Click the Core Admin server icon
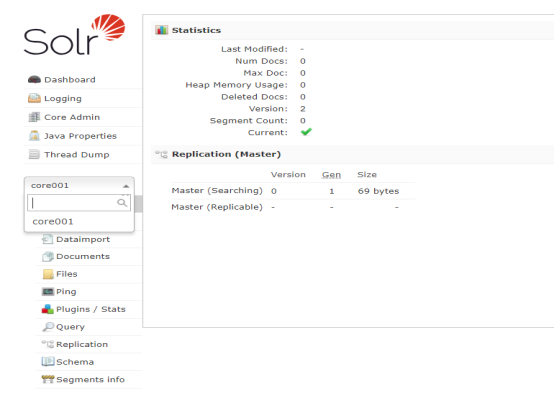The height and width of the screenshot is (394, 554). 34,117
